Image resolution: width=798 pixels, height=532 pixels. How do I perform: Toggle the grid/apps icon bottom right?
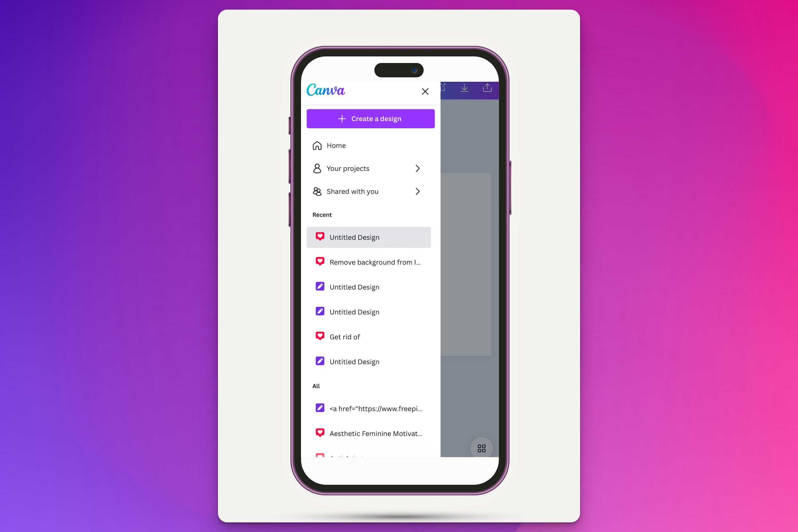[x=482, y=448]
